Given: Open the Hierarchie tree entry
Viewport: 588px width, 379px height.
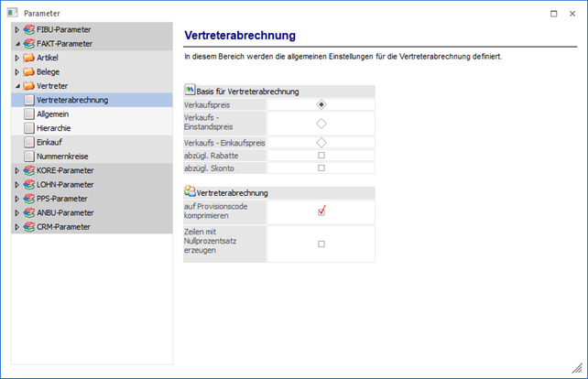Looking at the screenshot, I should coord(55,128).
